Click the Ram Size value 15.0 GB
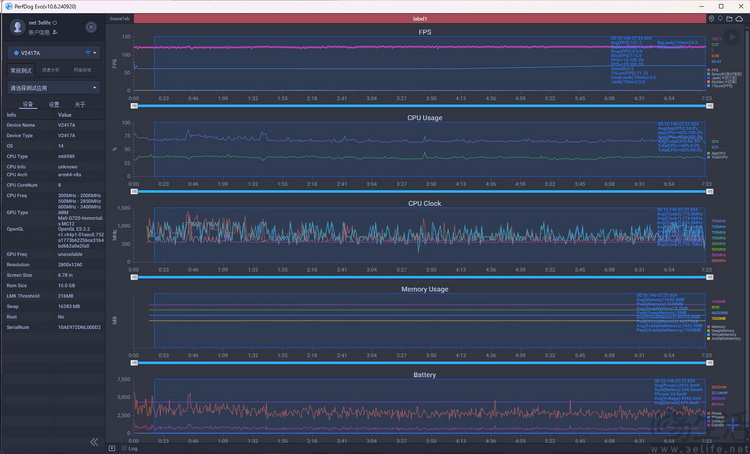The height and width of the screenshot is (454, 750). click(67, 286)
